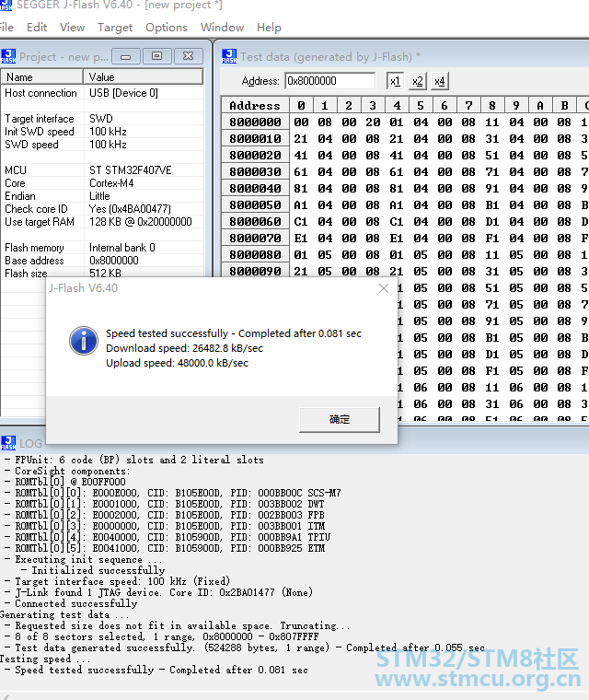589x700 pixels.
Task: Select the Core row
Action: [102, 183]
